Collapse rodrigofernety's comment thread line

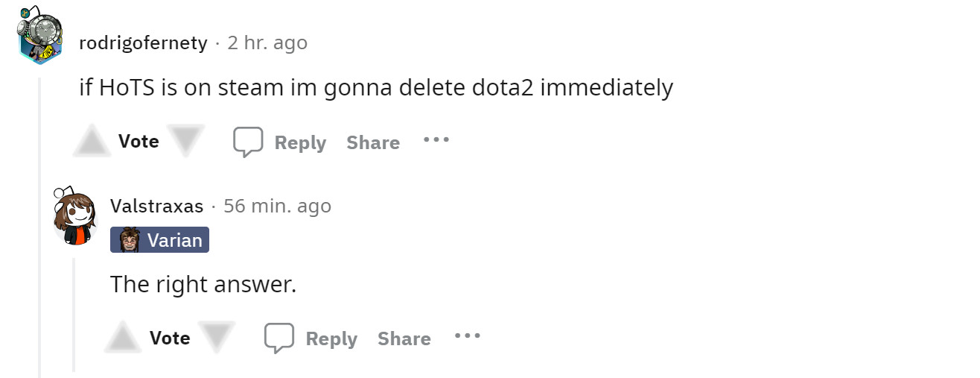point(39,224)
